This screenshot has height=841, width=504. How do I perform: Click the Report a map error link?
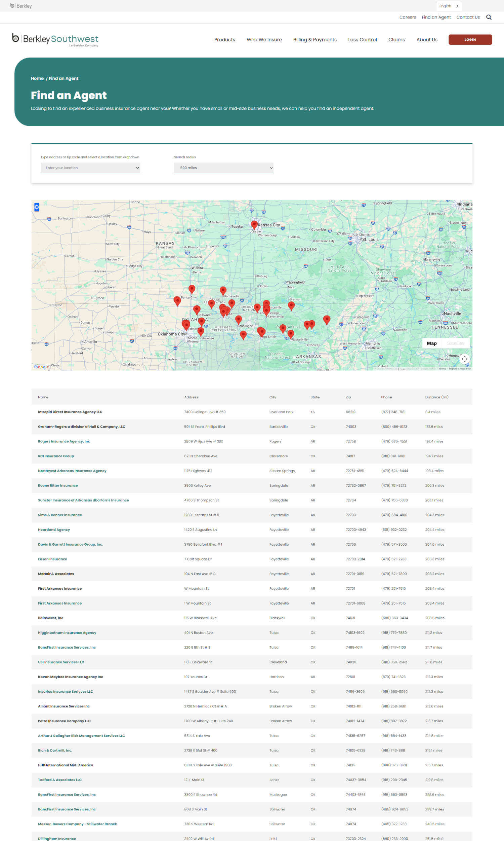pyautogui.click(x=460, y=368)
